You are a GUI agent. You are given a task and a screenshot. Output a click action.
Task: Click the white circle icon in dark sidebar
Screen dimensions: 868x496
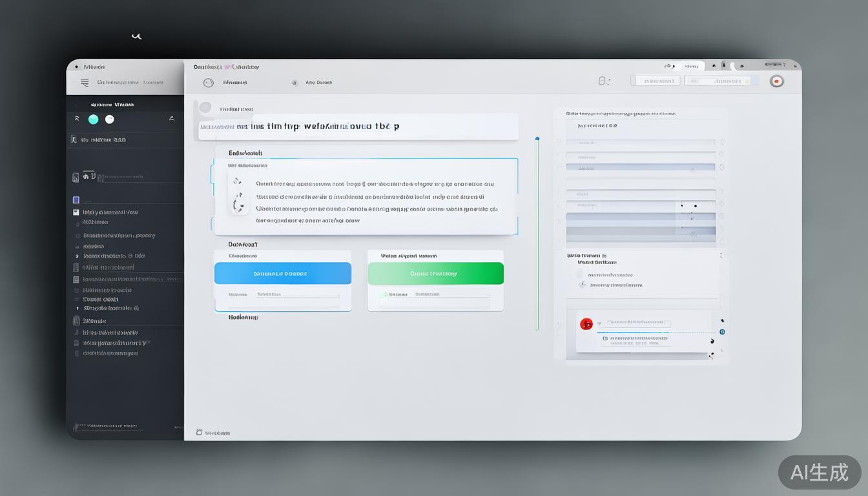pos(110,119)
